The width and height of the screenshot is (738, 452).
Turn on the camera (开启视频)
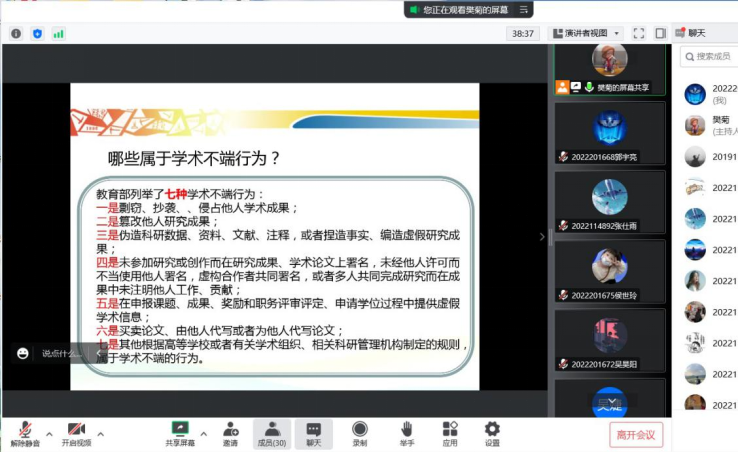pyautogui.click(x=76, y=433)
